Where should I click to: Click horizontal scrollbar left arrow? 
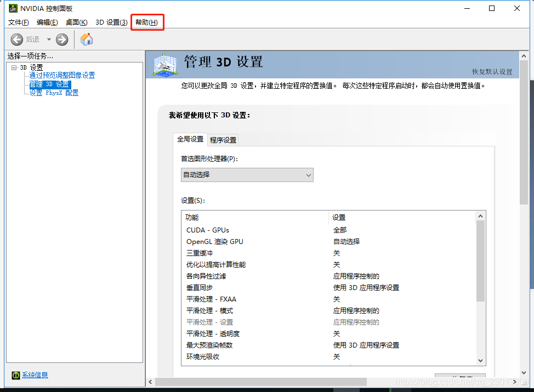point(151,382)
